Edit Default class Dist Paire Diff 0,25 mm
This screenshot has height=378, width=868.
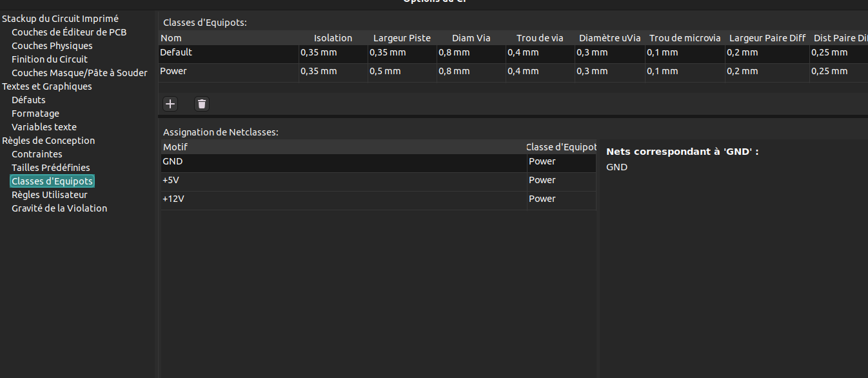coord(839,54)
